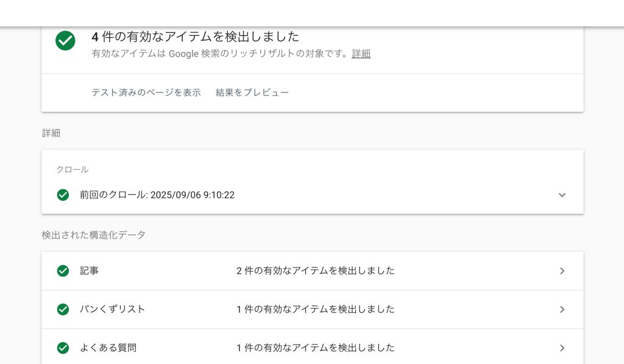Viewport: 624px width, 364px height.
Task: Select the 記事 structured data label
Action: [89, 271]
